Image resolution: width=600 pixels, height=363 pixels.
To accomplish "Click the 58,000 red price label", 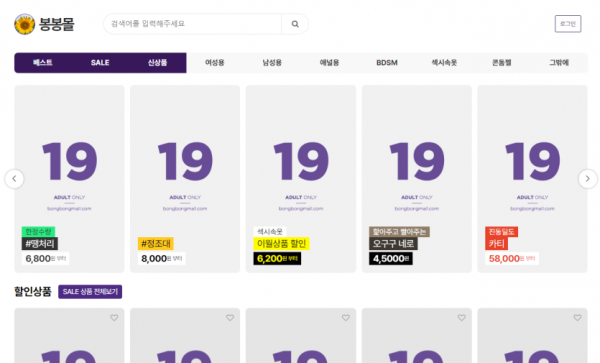I will click(512, 259).
